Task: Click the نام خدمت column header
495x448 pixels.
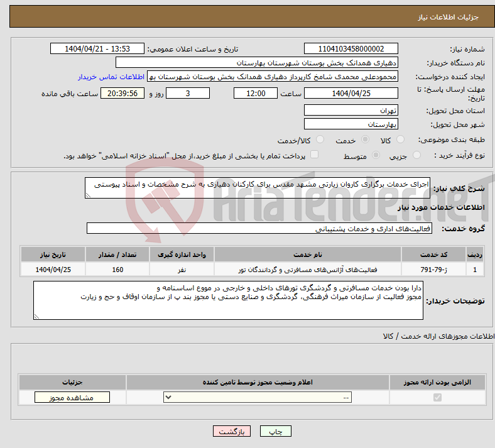Action: (308, 254)
